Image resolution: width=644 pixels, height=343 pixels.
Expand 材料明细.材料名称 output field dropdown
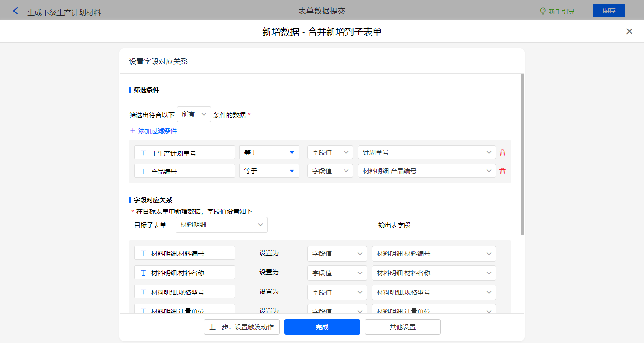tap(433, 273)
